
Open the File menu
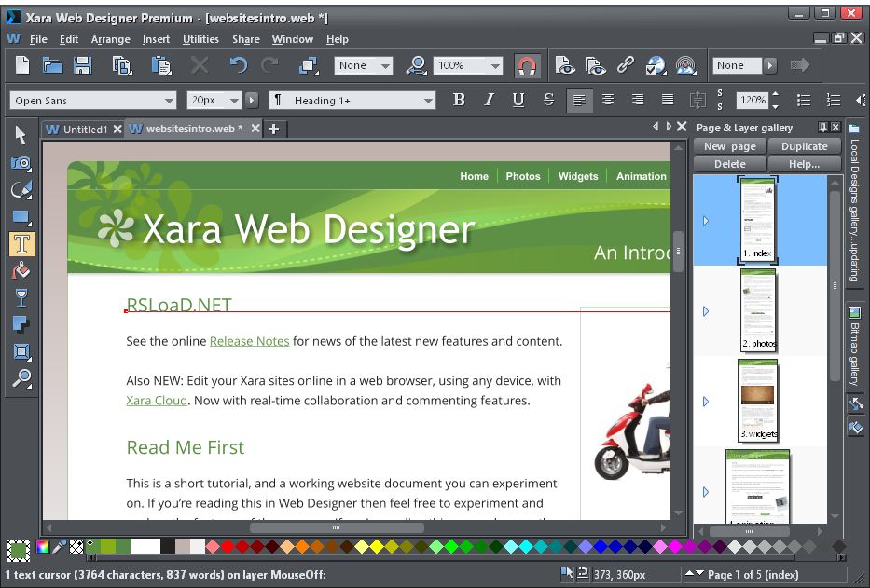pos(38,39)
